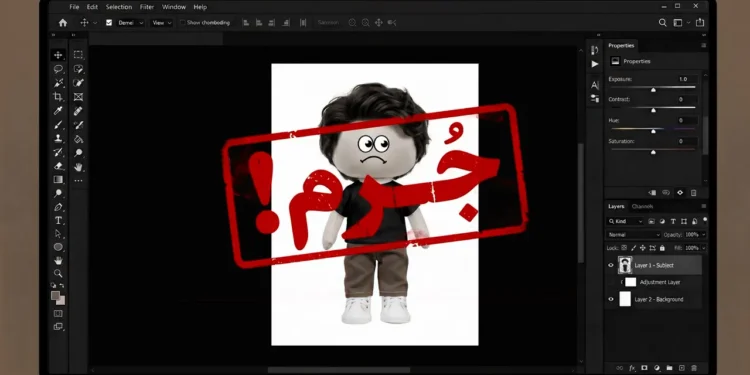The width and height of the screenshot is (750, 375).
Task: Add a layer mask from Layers footer
Action: (644, 368)
